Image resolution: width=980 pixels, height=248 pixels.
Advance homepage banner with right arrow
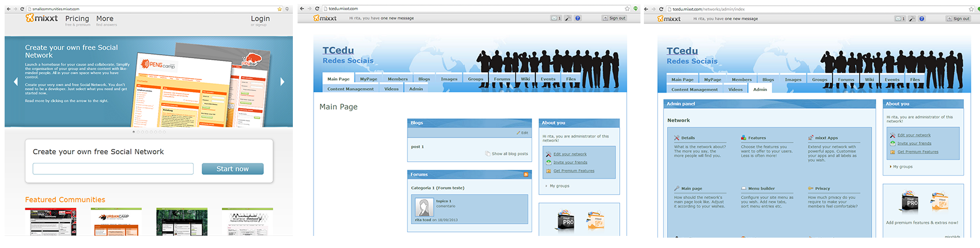click(282, 82)
